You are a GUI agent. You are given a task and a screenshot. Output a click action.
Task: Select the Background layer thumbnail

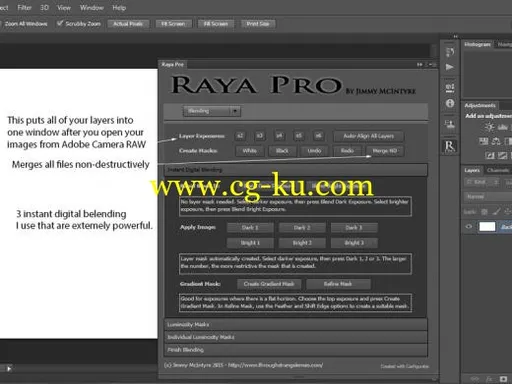tap(487, 227)
